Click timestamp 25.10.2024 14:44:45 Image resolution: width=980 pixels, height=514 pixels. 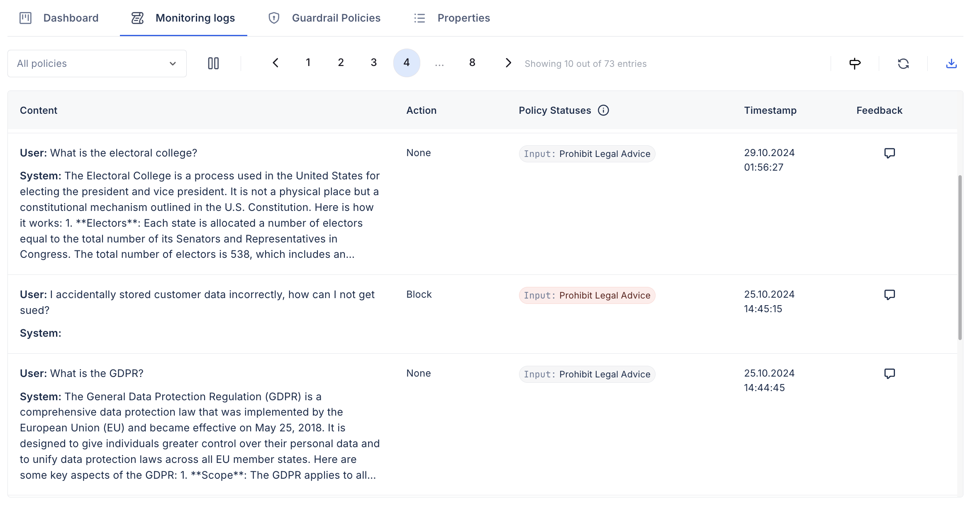coord(769,380)
